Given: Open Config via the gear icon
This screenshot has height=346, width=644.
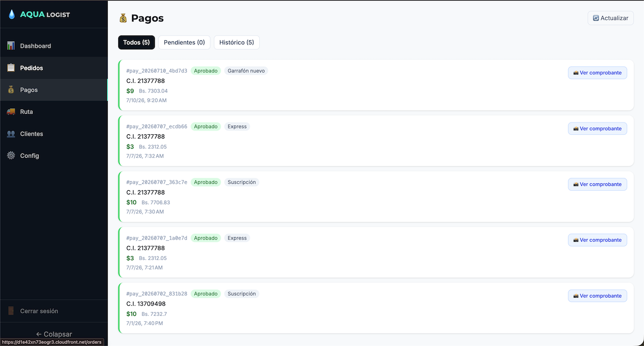Looking at the screenshot, I should (11, 156).
